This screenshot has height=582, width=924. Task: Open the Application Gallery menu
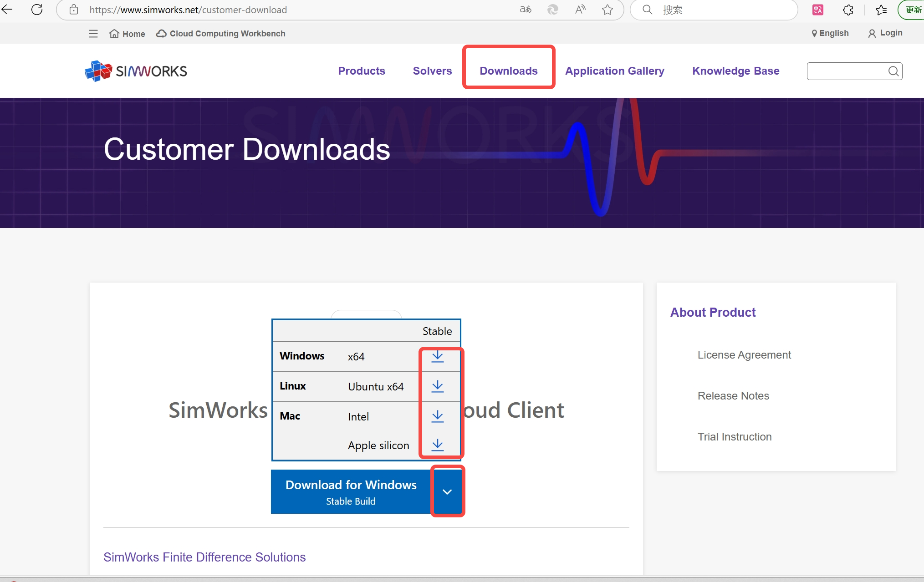(x=615, y=71)
